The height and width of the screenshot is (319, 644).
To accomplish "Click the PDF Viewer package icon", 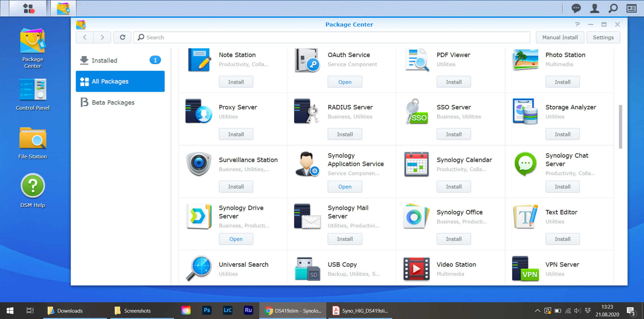I will point(417,60).
